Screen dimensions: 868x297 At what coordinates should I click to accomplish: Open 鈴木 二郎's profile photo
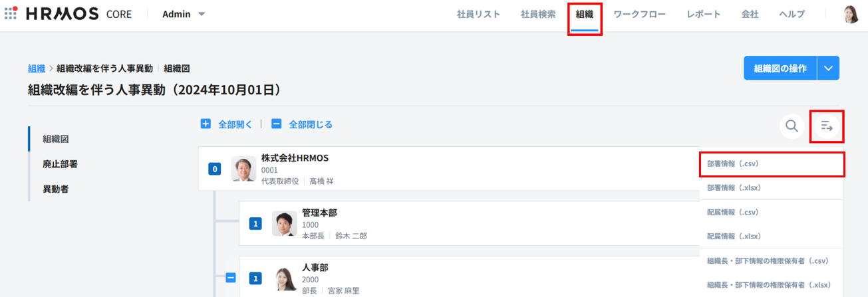point(284,224)
